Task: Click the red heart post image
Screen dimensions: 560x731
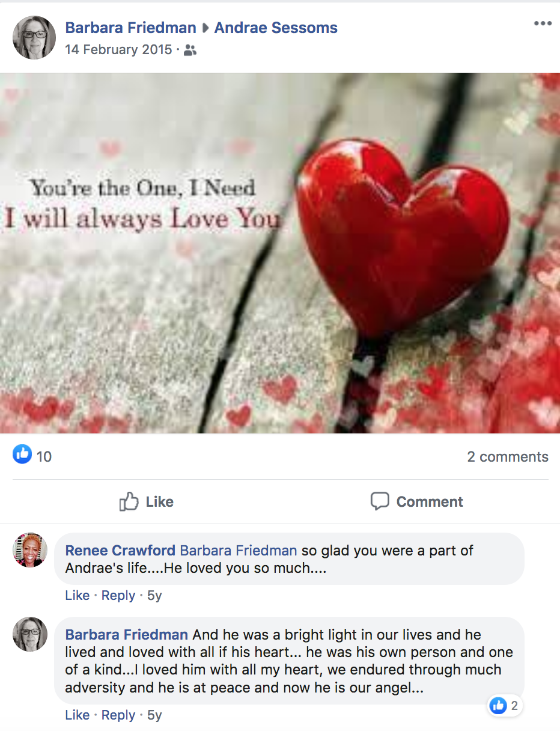Action: [x=280, y=252]
